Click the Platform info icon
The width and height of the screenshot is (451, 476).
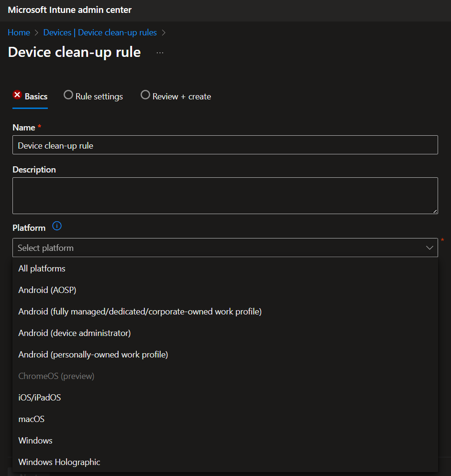click(57, 226)
